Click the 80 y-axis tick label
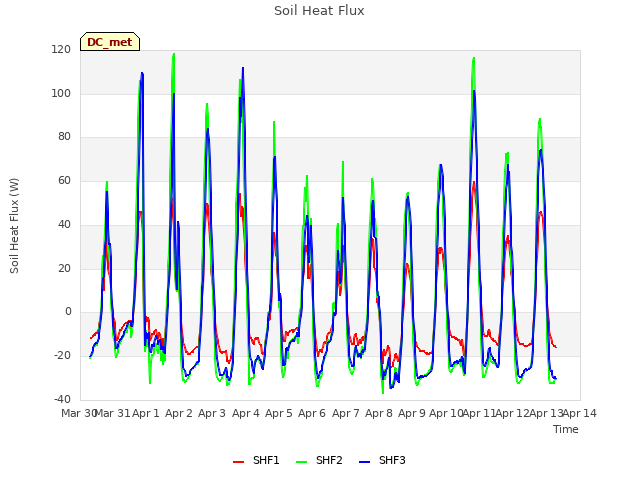Screen dimensions: 640x480 tap(64, 137)
